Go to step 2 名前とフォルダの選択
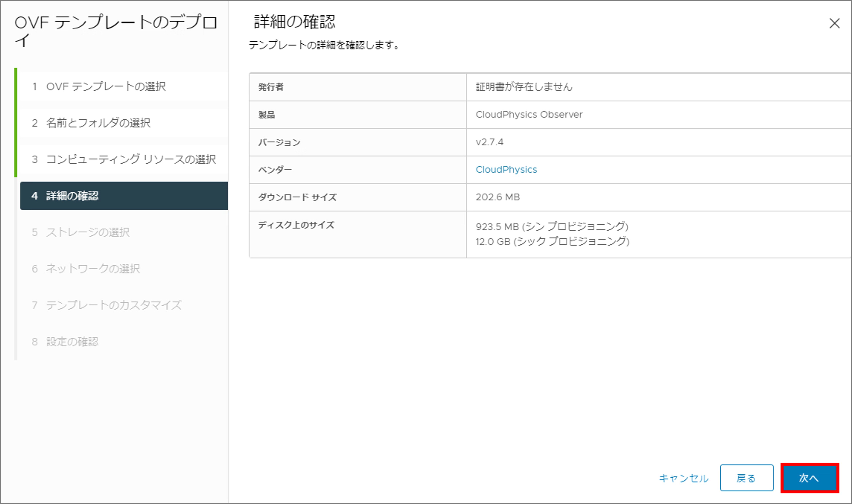Image resolution: width=852 pixels, height=504 pixels. (98, 123)
